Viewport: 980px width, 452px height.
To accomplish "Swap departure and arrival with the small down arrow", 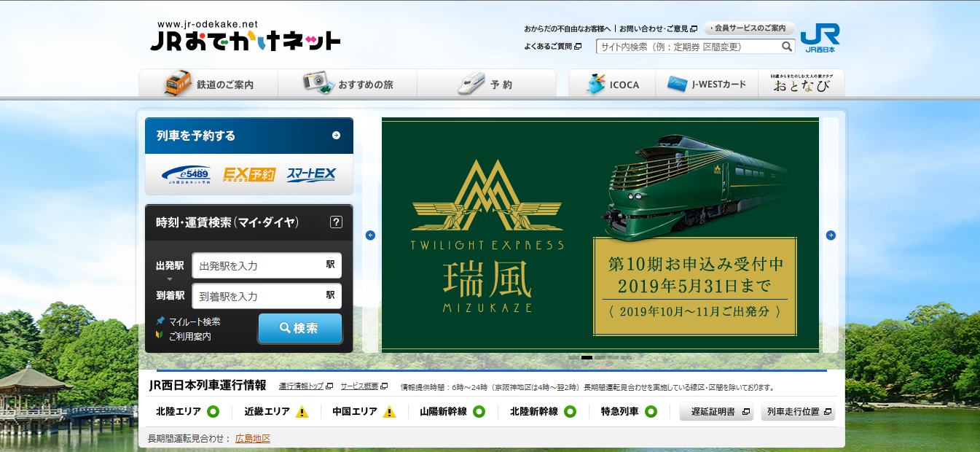I will pyautogui.click(x=170, y=279).
